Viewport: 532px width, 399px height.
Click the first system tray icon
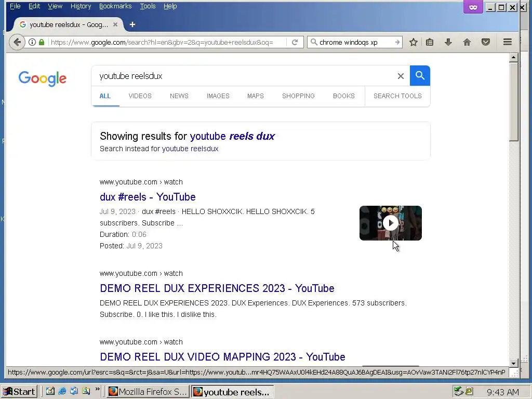click(x=459, y=391)
